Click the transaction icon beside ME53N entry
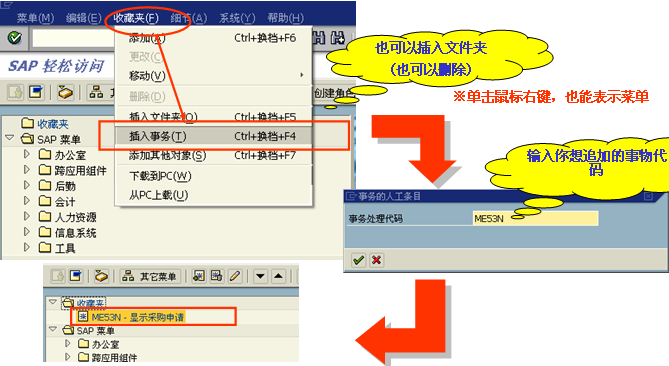669x366 pixels. [x=83, y=317]
